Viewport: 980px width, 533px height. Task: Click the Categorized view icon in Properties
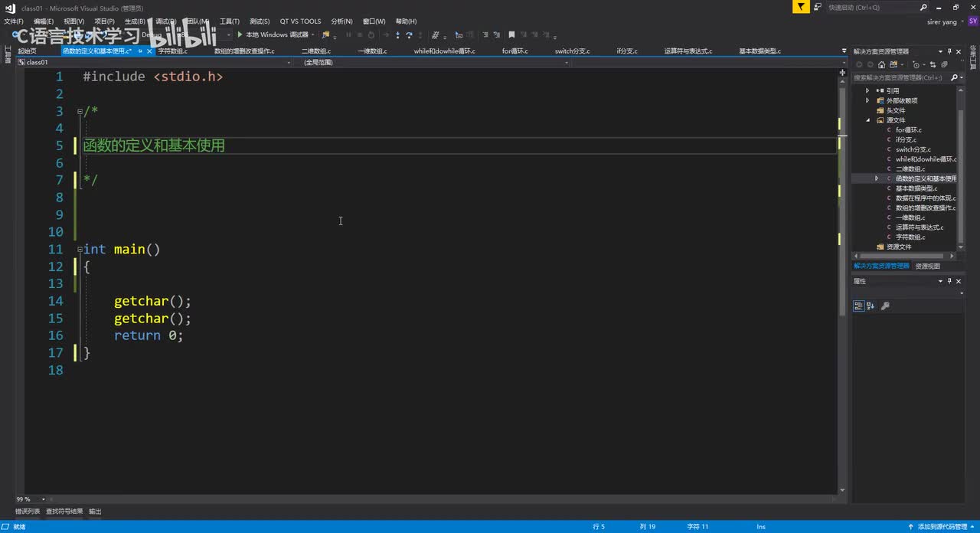click(x=859, y=306)
